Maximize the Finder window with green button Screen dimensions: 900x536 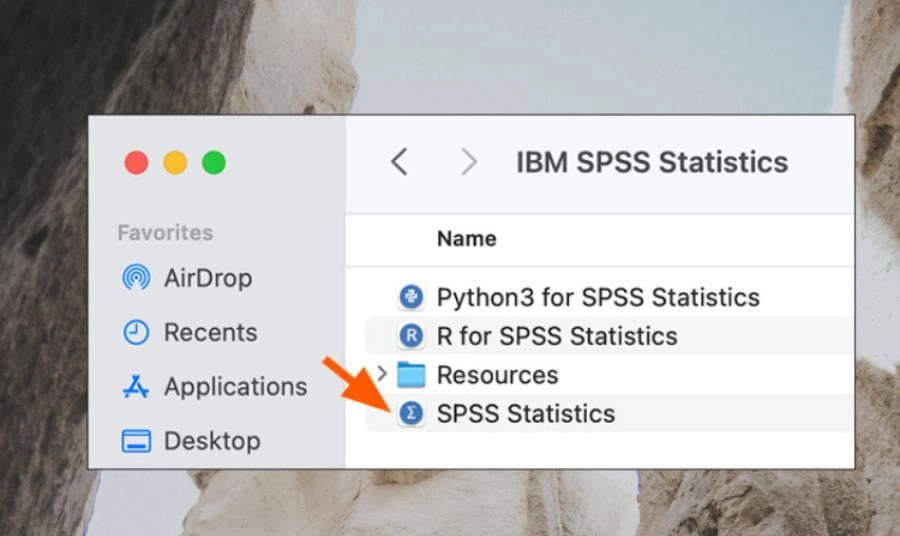coord(214,162)
